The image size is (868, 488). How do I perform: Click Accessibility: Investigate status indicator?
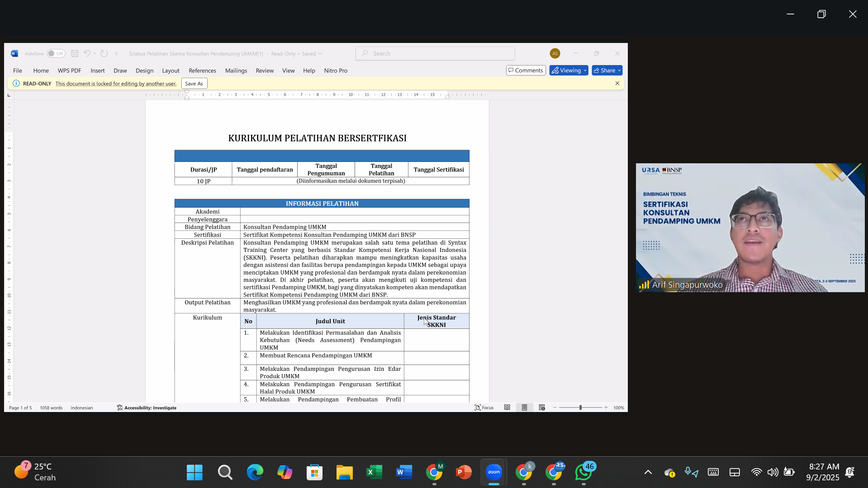tap(147, 407)
